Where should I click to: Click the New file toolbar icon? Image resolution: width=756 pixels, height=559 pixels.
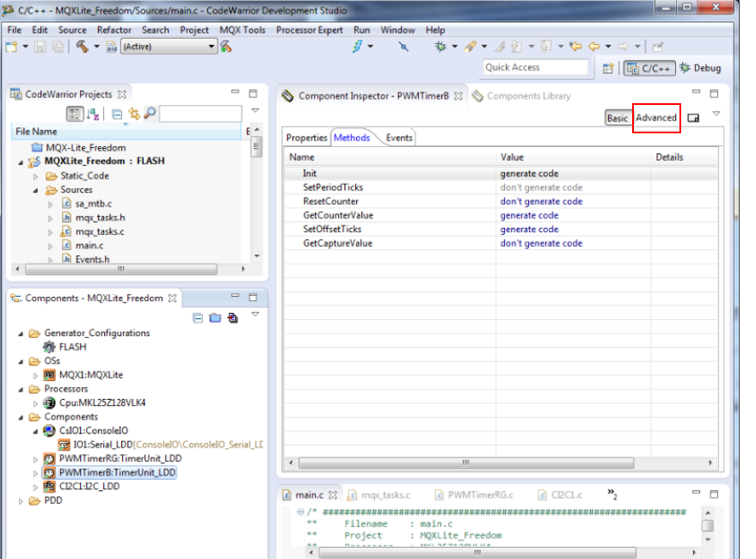pos(11,46)
